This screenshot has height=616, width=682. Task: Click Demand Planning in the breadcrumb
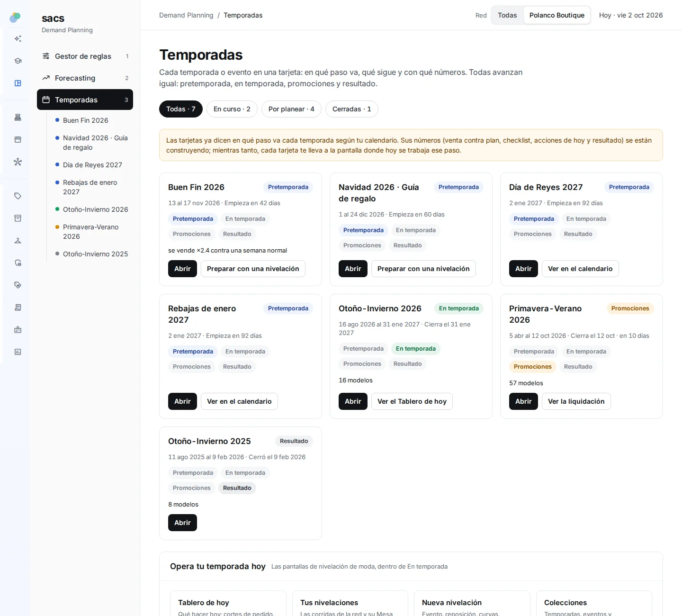tap(186, 15)
